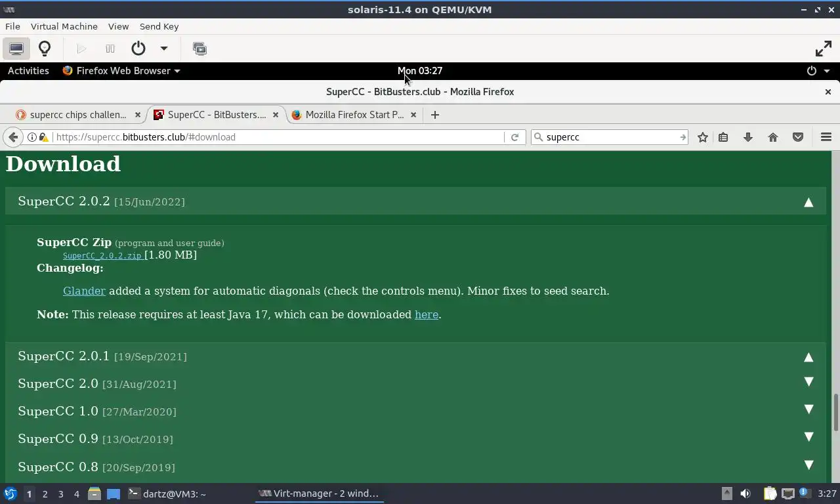Switch to the supercc chips challenge tab
This screenshot has height=504, width=840.
[78, 114]
